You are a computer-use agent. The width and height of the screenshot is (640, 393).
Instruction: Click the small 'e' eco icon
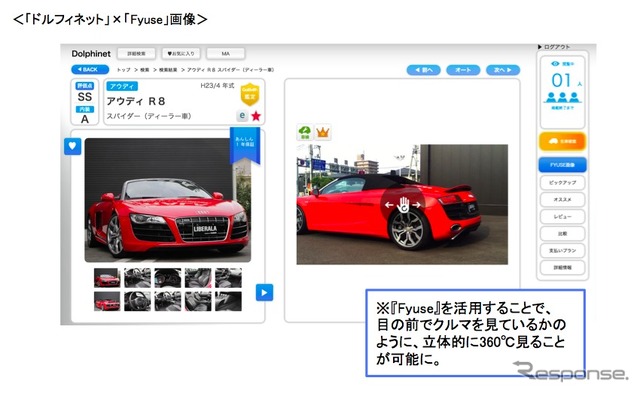pyautogui.click(x=242, y=116)
